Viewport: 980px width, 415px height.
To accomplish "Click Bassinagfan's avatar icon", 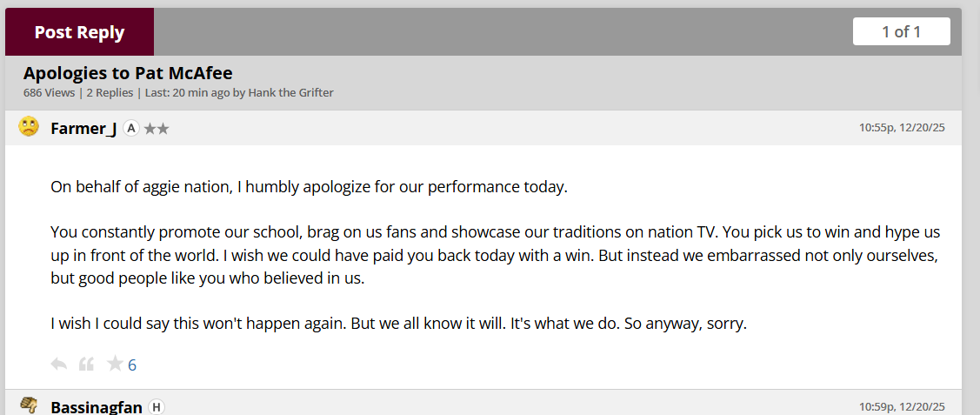I will (x=29, y=405).
